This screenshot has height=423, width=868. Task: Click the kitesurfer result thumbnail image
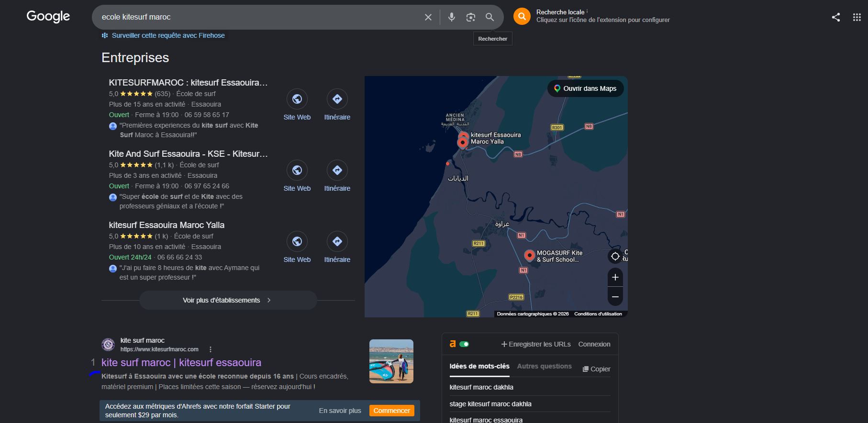pyautogui.click(x=391, y=361)
